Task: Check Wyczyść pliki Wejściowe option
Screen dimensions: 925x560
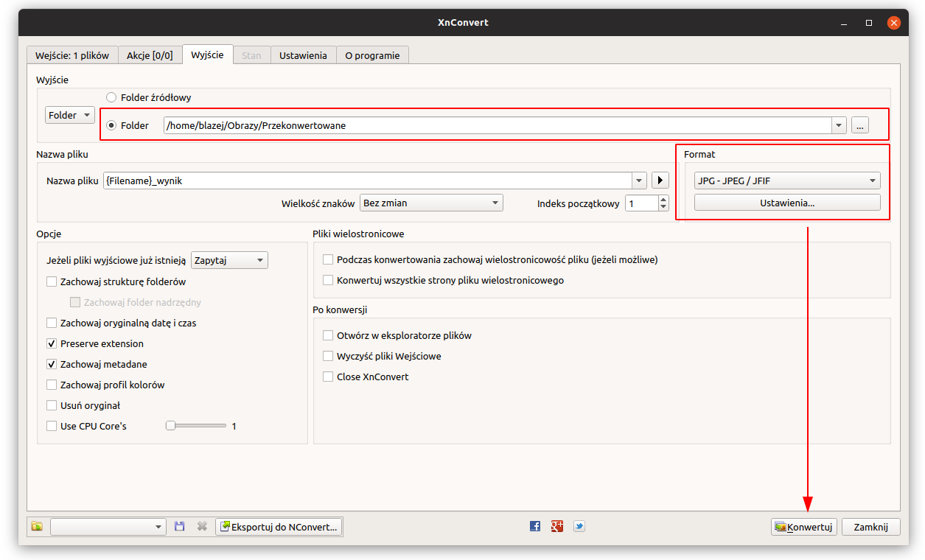Action: tap(328, 356)
